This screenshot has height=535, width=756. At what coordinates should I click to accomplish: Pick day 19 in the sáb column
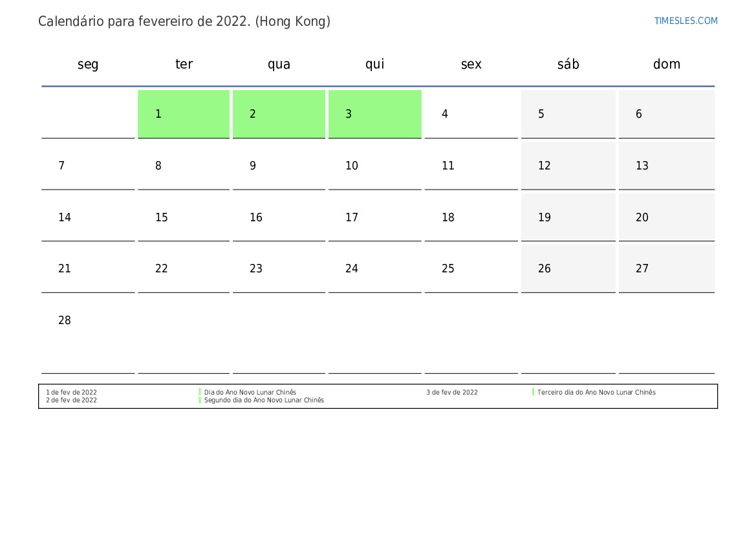568,217
